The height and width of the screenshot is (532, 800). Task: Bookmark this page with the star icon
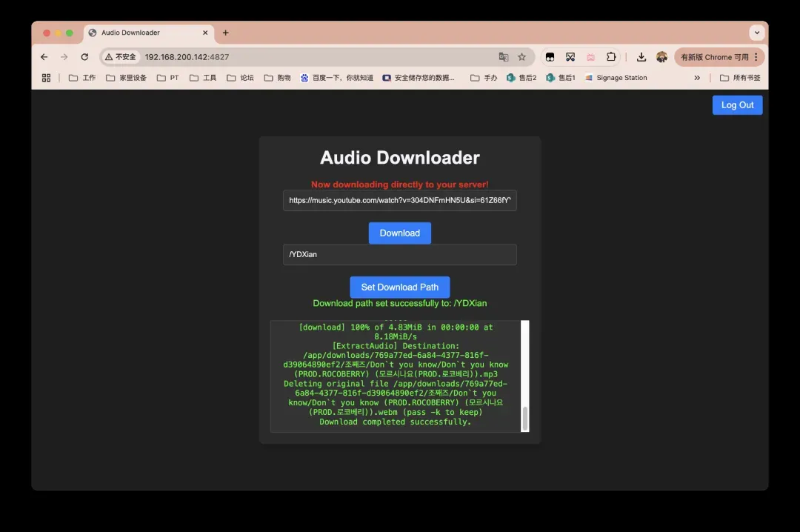coord(521,57)
